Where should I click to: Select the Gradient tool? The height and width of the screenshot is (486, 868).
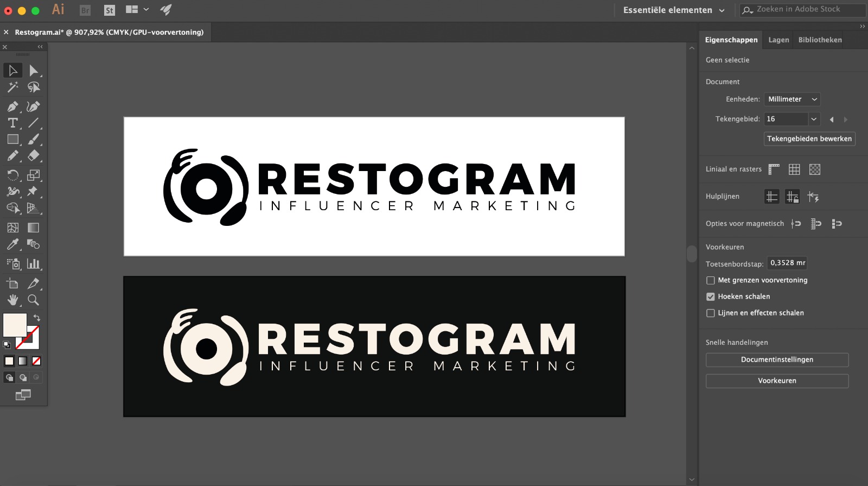pyautogui.click(x=34, y=228)
